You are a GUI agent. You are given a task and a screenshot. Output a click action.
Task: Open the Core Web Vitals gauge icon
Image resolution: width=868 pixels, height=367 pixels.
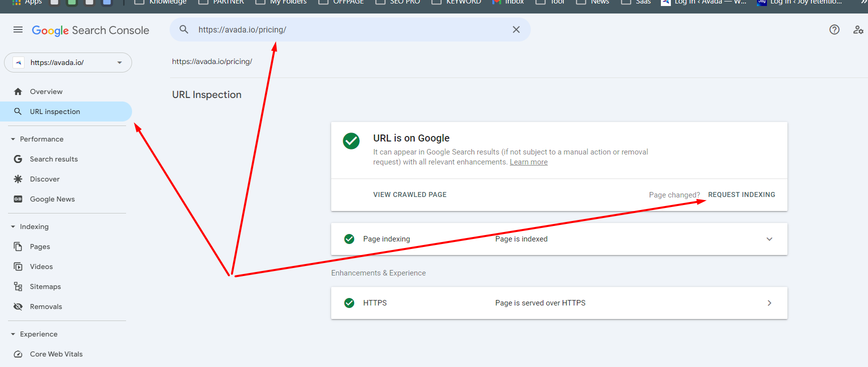18,354
